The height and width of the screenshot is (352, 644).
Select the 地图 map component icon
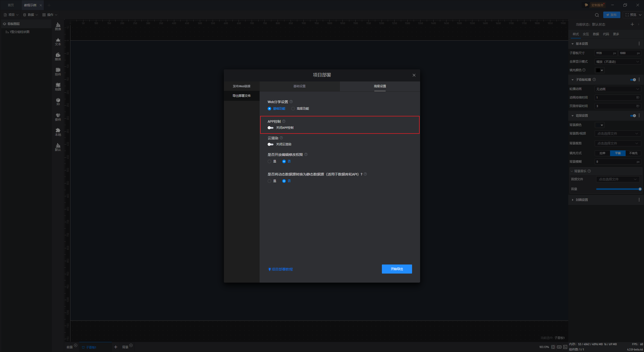pyautogui.click(x=58, y=86)
